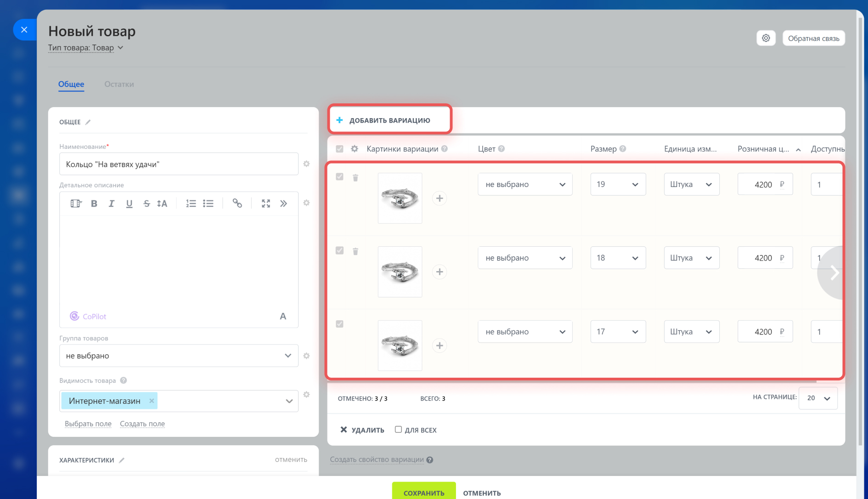Delete the size 19 variation trash icon

click(x=355, y=177)
